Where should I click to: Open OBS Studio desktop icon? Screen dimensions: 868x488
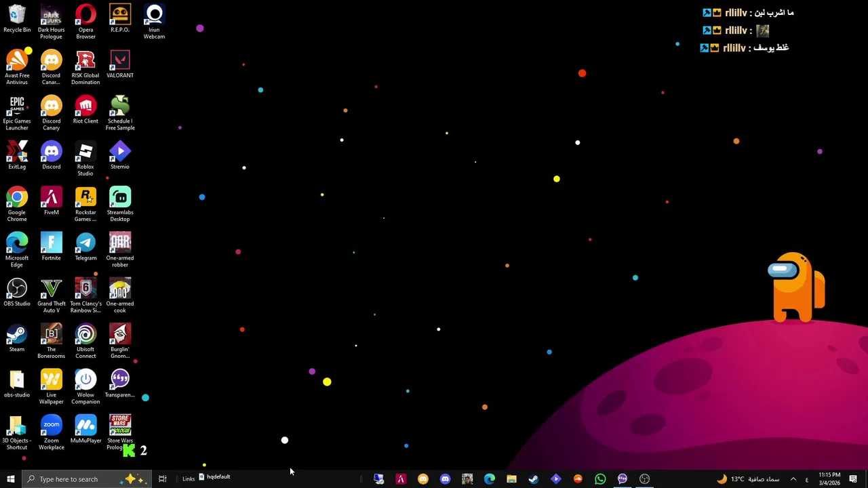[17, 292]
